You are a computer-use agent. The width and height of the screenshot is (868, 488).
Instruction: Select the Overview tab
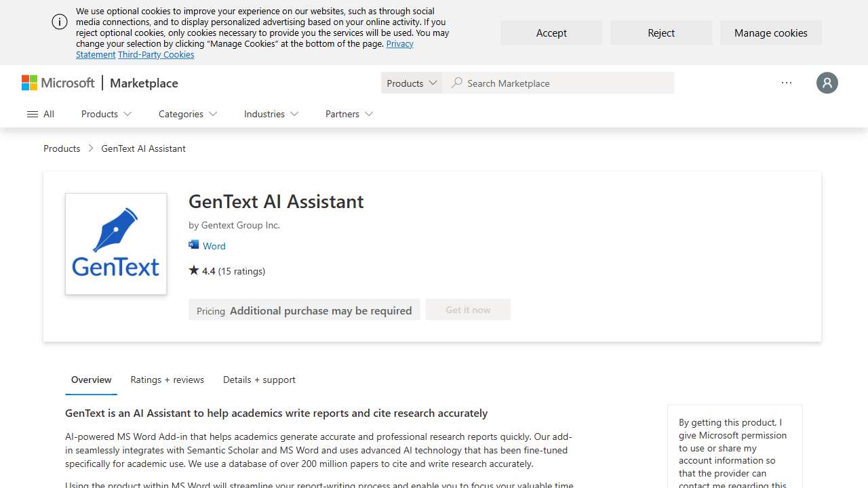91,380
